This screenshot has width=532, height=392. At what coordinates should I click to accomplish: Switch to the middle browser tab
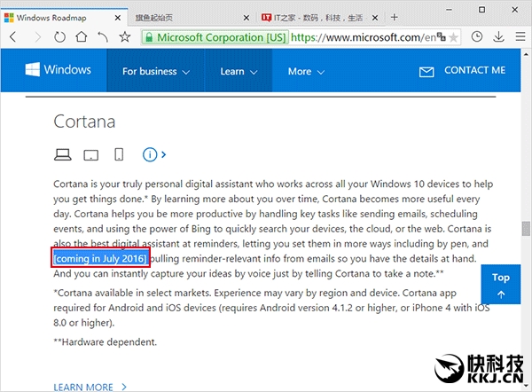(x=192, y=18)
